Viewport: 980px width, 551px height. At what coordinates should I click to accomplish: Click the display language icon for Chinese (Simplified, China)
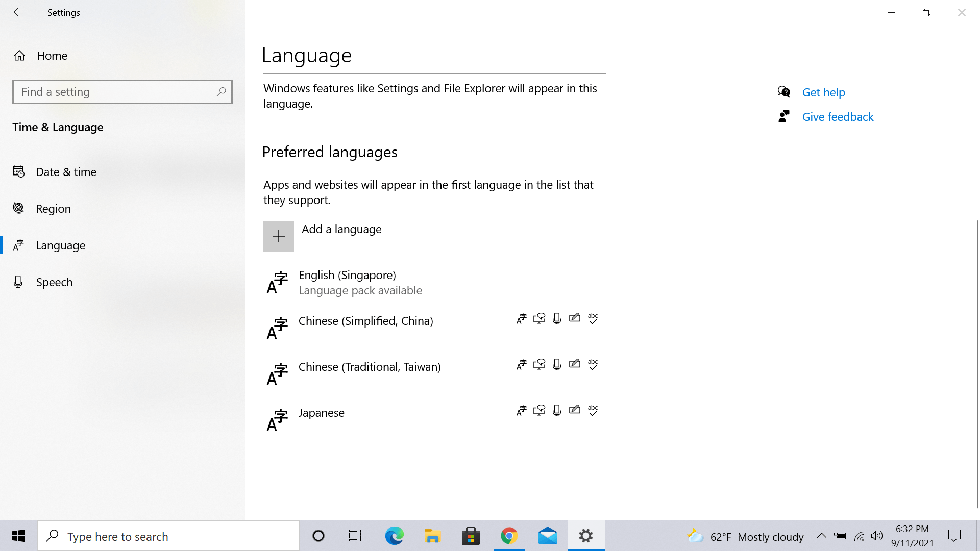[x=521, y=319]
